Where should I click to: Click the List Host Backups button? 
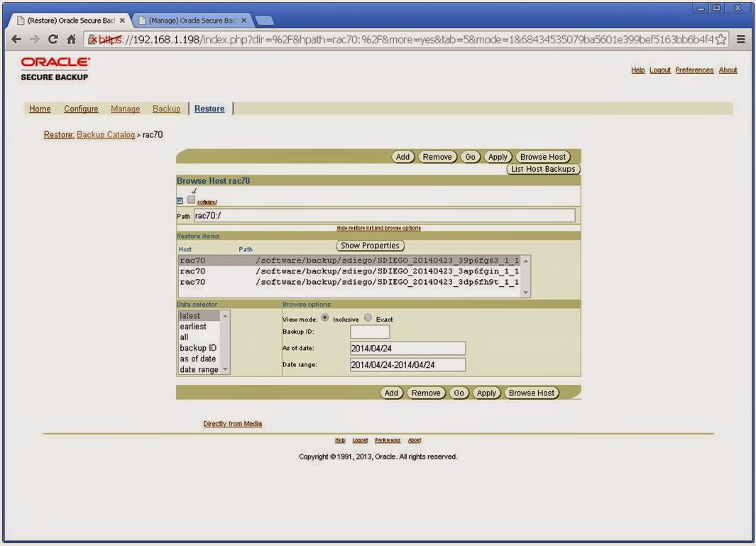coord(543,169)
